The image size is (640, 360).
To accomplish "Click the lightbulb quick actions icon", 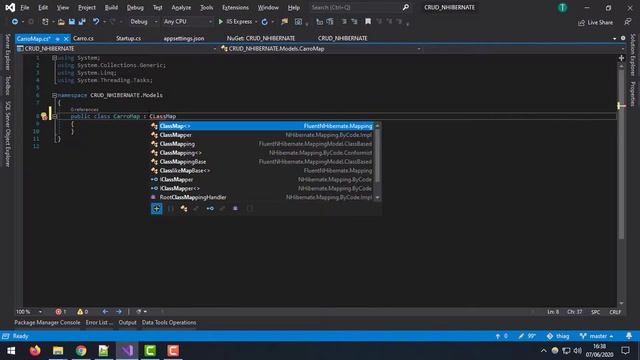I will [x=44, y=116].
